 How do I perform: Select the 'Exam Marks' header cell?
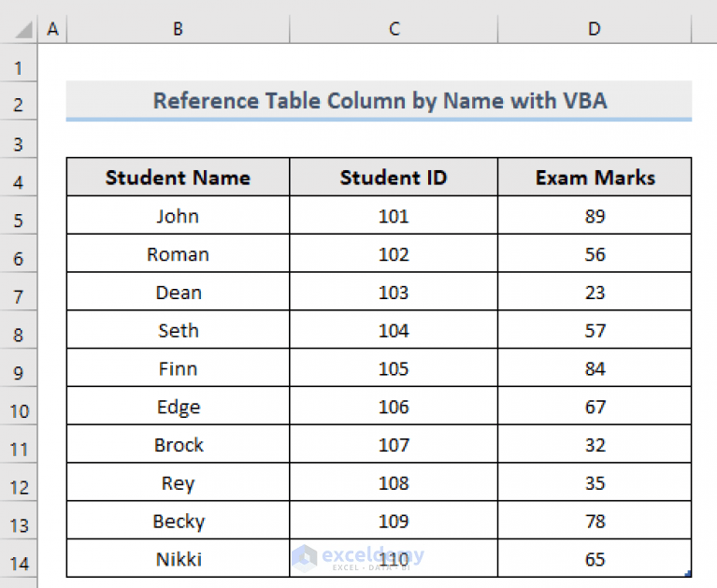click(595, 178)
